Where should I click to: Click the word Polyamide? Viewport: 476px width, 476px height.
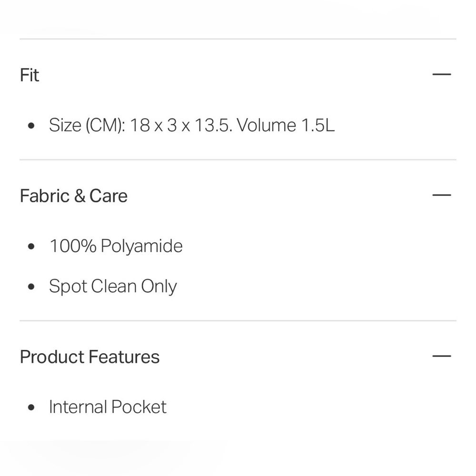pyautogui.click(x=141, y=247)
